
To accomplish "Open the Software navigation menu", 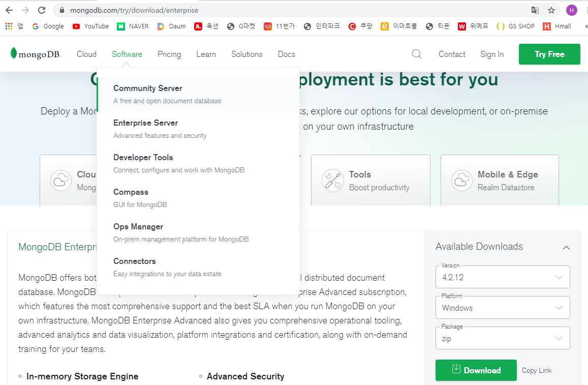I will coord(127,54).
